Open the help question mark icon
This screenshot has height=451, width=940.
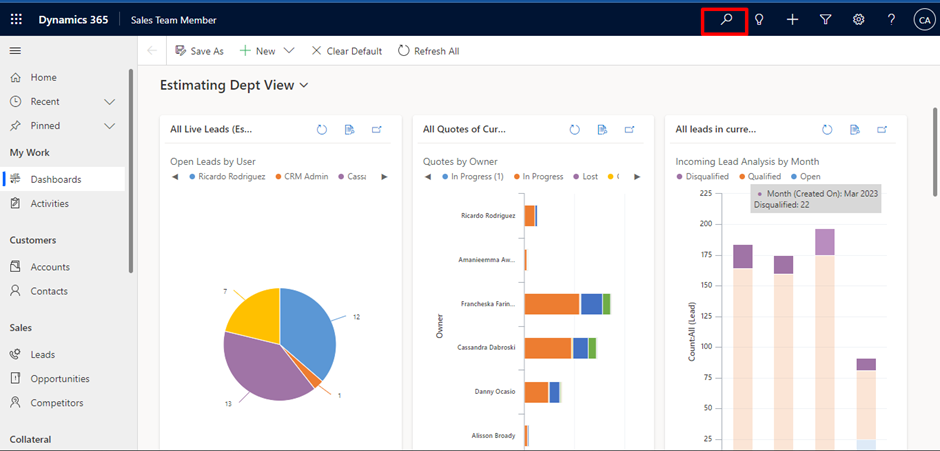pos(891,20)
